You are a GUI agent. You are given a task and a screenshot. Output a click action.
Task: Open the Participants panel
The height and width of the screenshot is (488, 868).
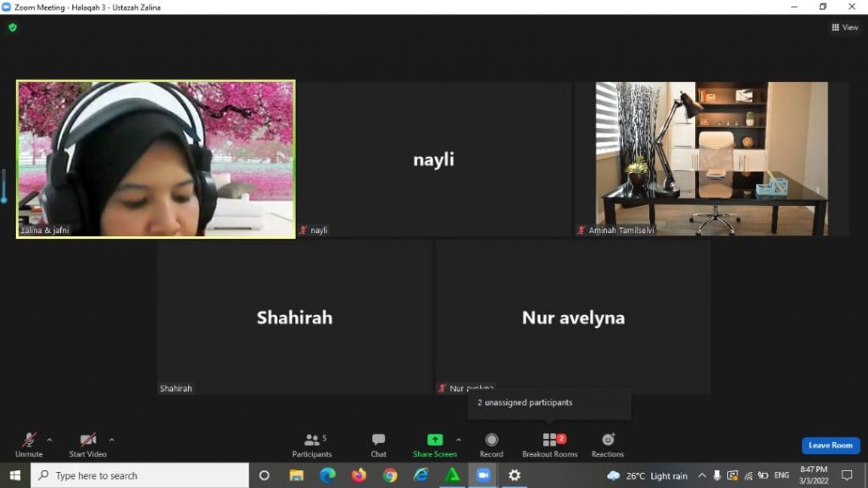[312, 445]
